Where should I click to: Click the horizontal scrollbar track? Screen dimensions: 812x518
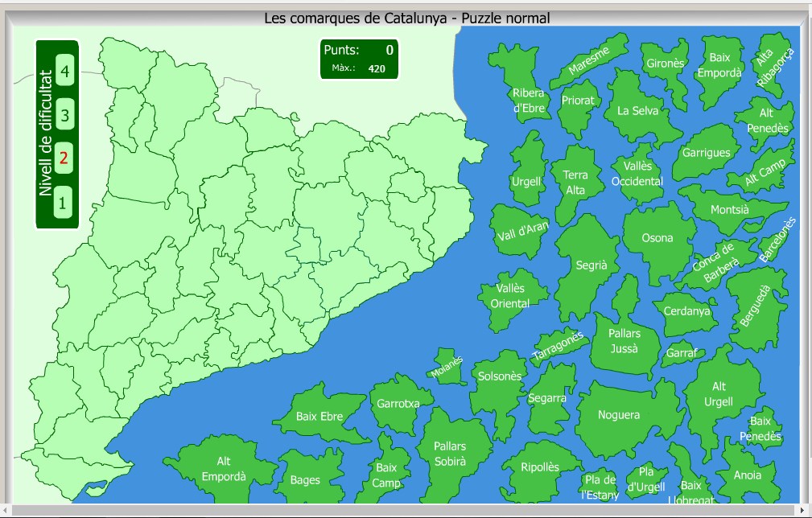402,511
